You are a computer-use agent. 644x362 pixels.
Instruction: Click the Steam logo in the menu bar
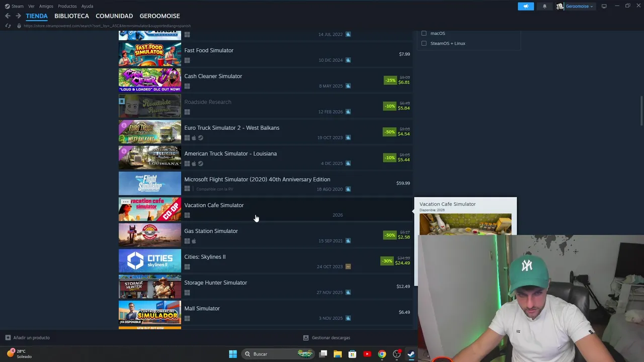7,6
